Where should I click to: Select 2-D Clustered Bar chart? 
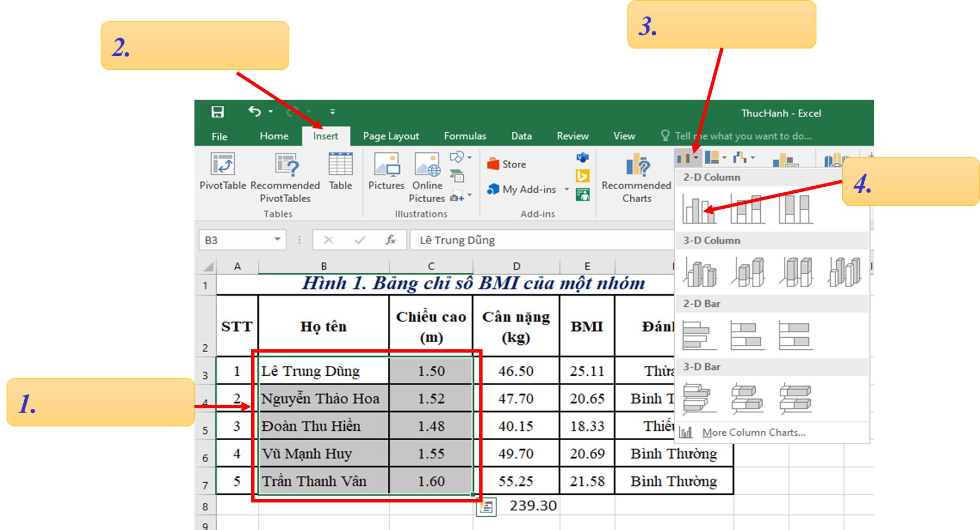[700, 335]
